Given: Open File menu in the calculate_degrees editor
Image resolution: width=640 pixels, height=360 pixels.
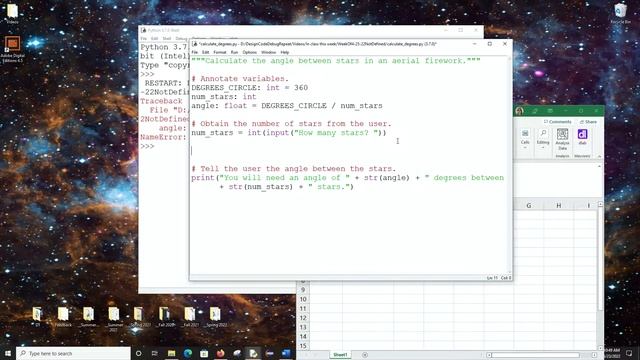Looking at the screenshot, I should pyautogui.click(x=195, y=52).
